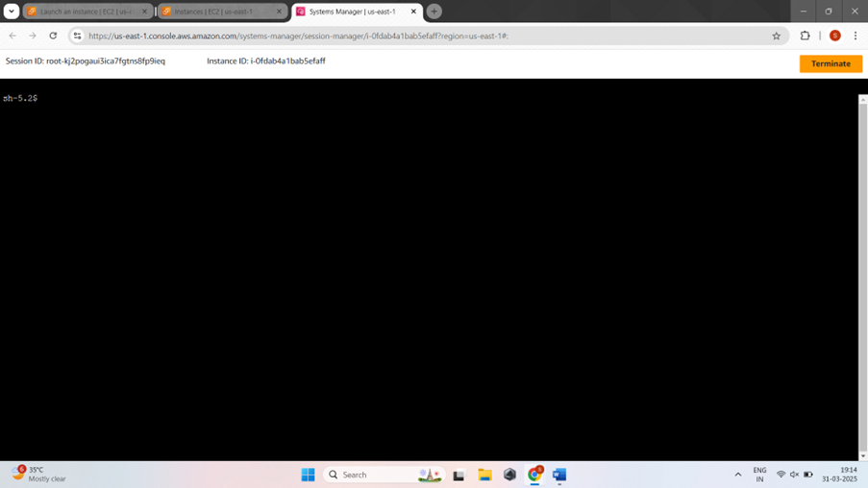Open Google Chrome from taskbar

(x=534, y=475)
